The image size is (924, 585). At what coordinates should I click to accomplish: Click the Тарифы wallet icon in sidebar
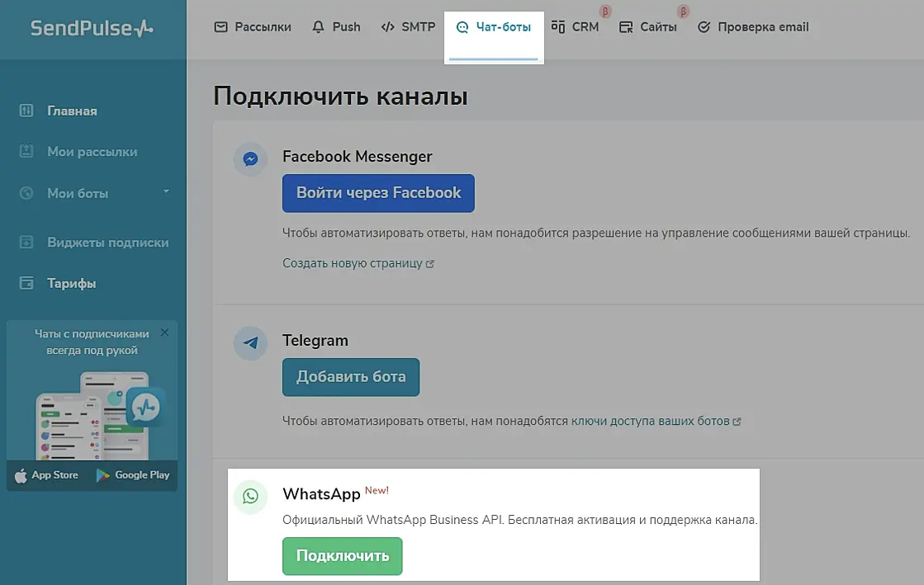pyautogui.click(x=26, y=283)
